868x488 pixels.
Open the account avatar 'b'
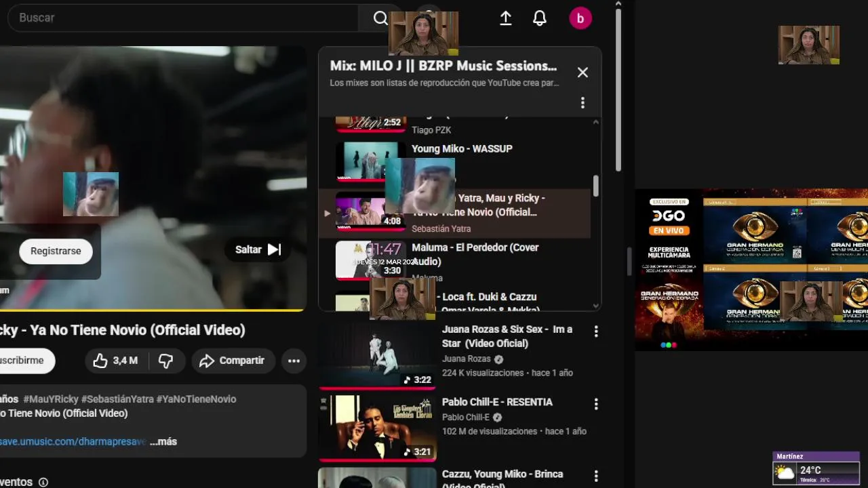click(x=580, y=18)
